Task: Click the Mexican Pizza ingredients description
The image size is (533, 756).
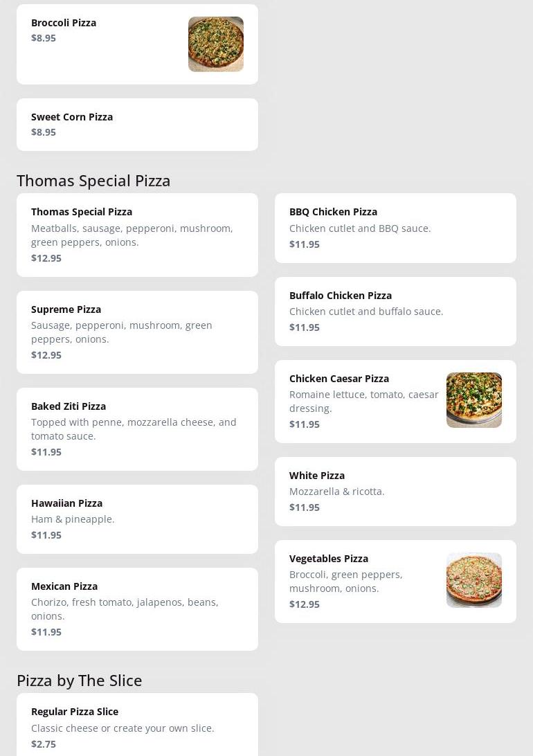Action: (125, 609)
